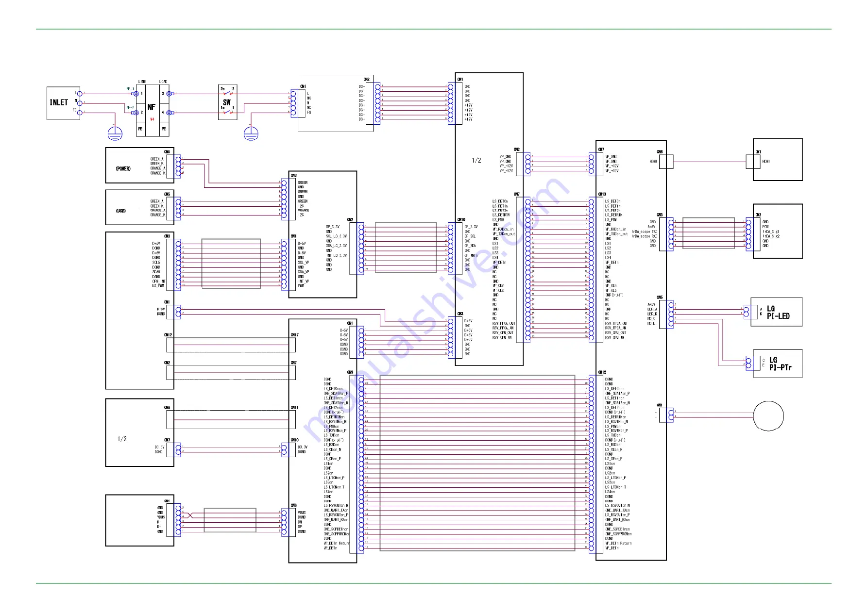Select the (POWER) board label
The height and width of the screenshot is (613, 868).
coord(123,169)
